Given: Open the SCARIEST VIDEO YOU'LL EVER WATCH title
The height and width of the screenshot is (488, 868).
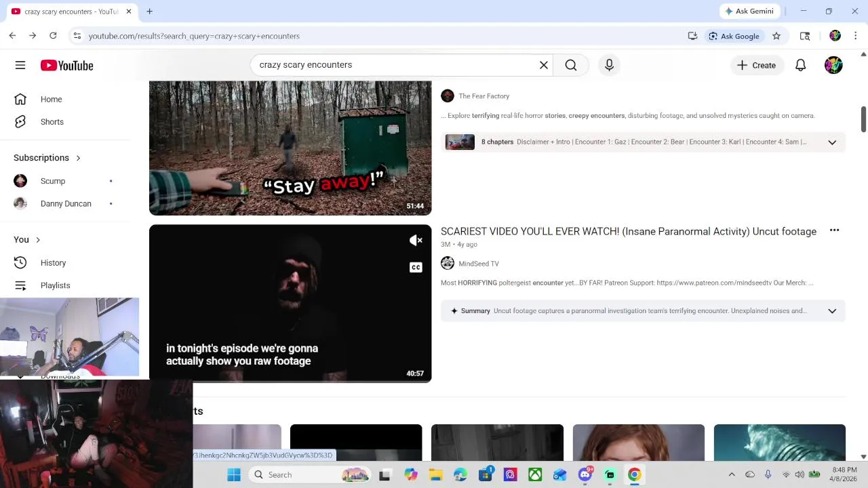Looking at the screenshot, I should 629,231.
